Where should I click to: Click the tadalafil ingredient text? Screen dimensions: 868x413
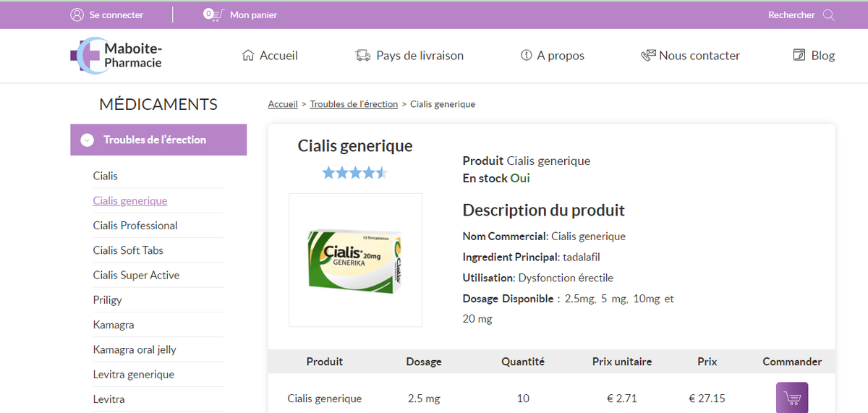581,257
